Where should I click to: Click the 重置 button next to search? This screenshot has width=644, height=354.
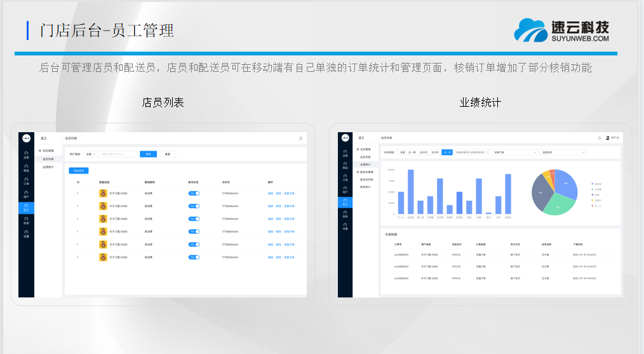click(x=167, y=154)
